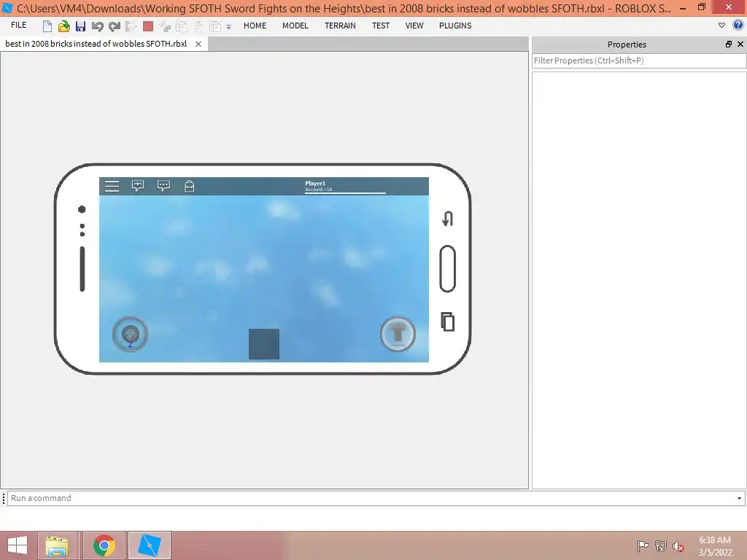Click the Open file folder icon
The image size is (747, 560).
(64, 26)
